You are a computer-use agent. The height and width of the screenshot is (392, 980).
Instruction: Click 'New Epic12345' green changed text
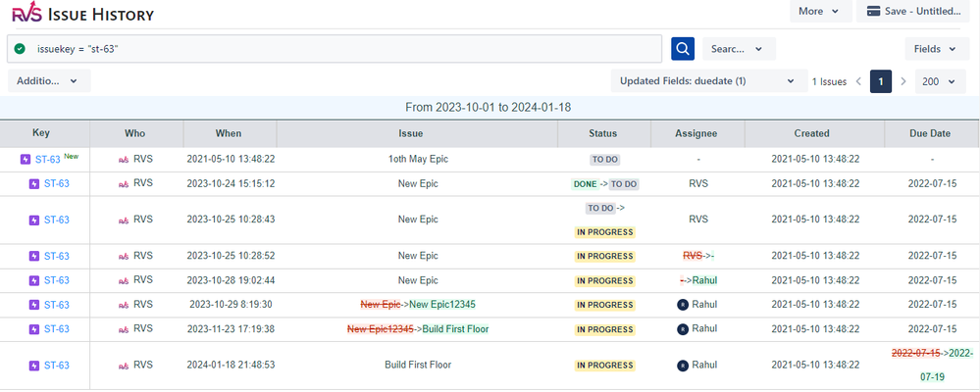442,305
